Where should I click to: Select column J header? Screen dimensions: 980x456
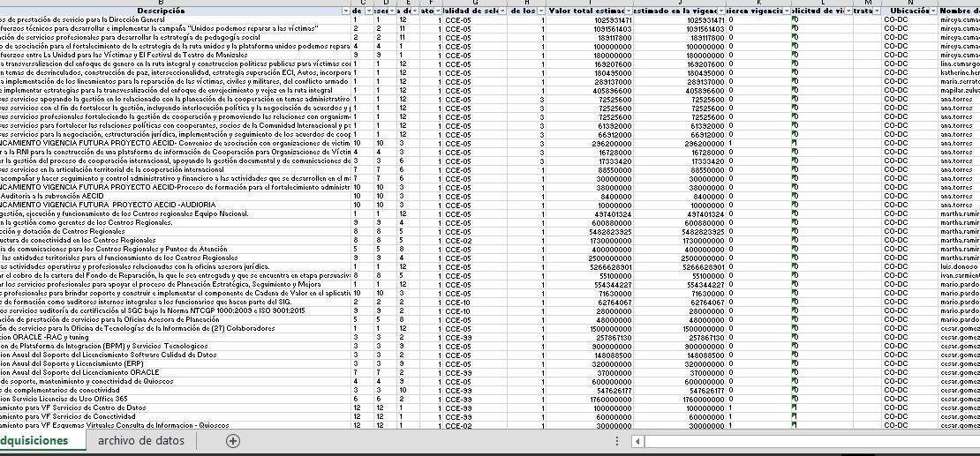pos(680,4)
